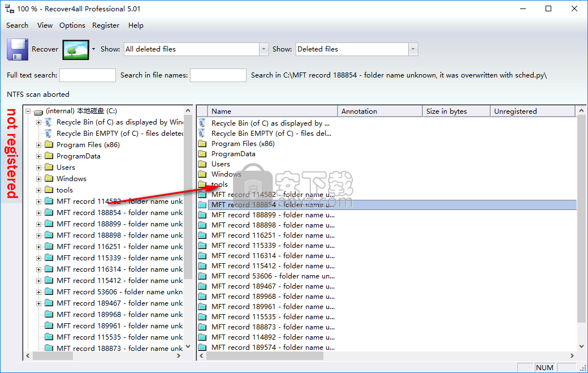The width and height of the screenshot is (588, 373).
Task: Click the Recover floppy disk icon
Action: click(18, 50)
